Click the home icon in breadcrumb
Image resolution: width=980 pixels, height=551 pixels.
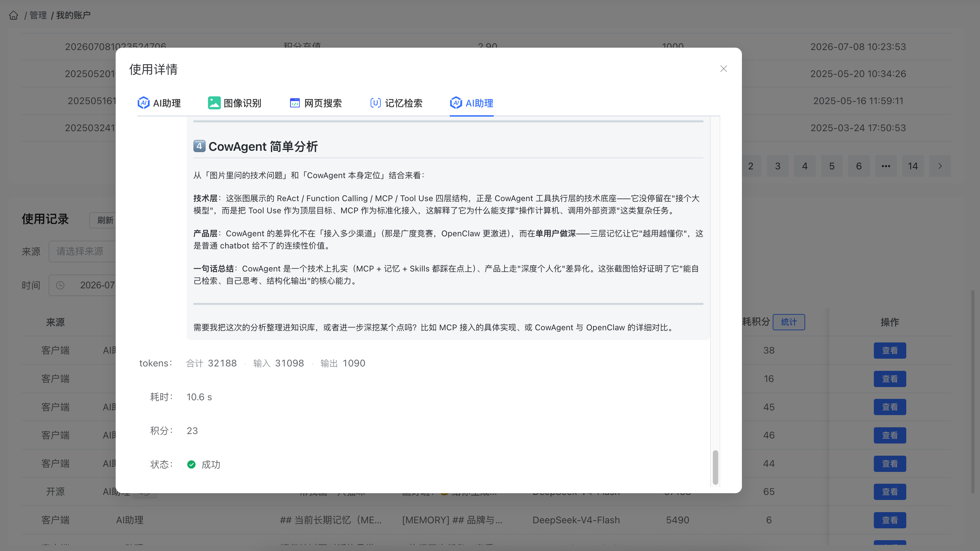(x=14, y=15)
